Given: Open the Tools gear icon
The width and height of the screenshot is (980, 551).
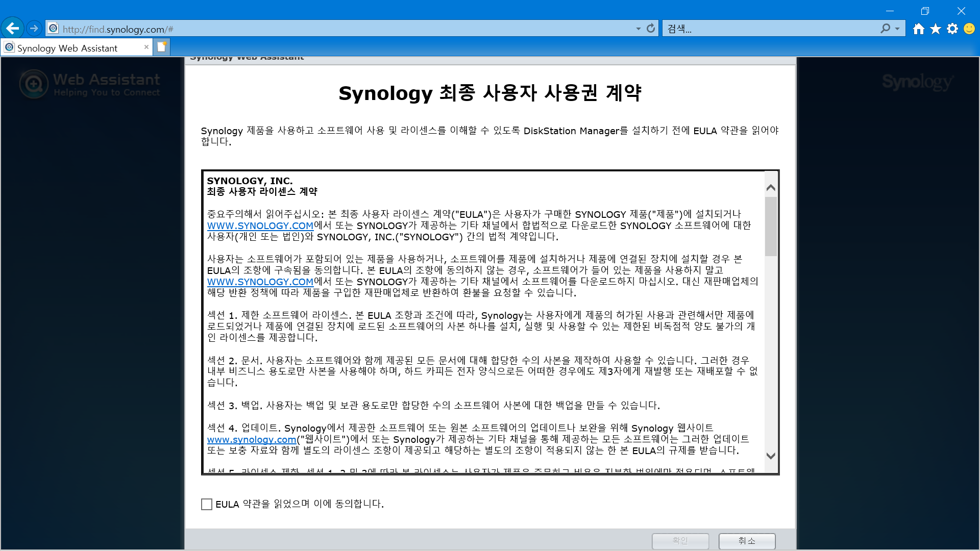Looking at the screenshot, I should click(x=952, y=29).
